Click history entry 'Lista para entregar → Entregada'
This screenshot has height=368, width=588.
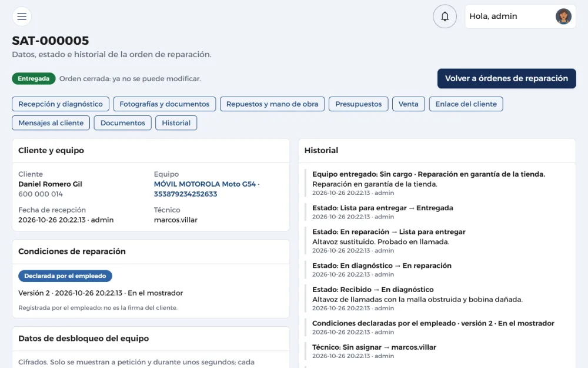tap(383, 208)
